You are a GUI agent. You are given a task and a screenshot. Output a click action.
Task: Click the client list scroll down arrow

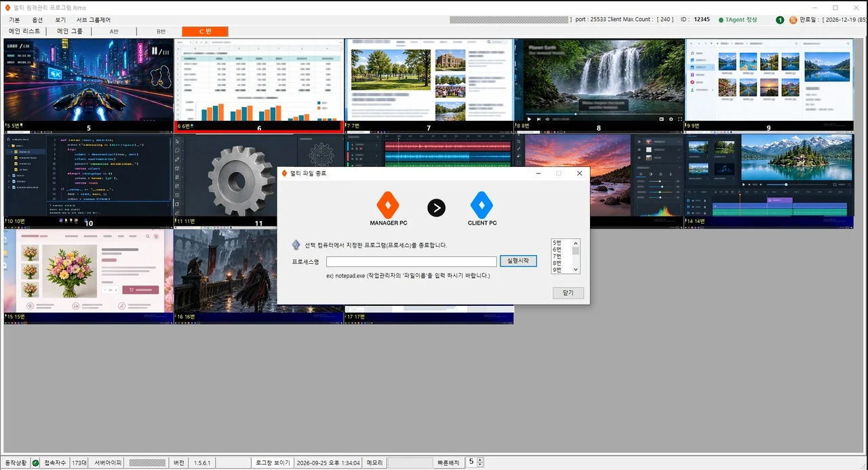tap(576, 269)
